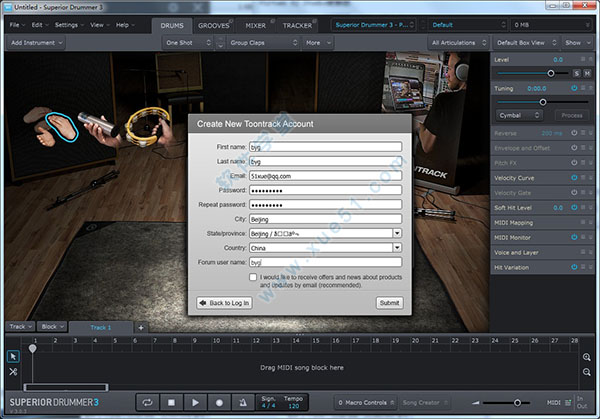Image resolution: width=600 pixels, height=419 pixels.
Task: Adjust the Tuning slider
Action: coord(543,102)
